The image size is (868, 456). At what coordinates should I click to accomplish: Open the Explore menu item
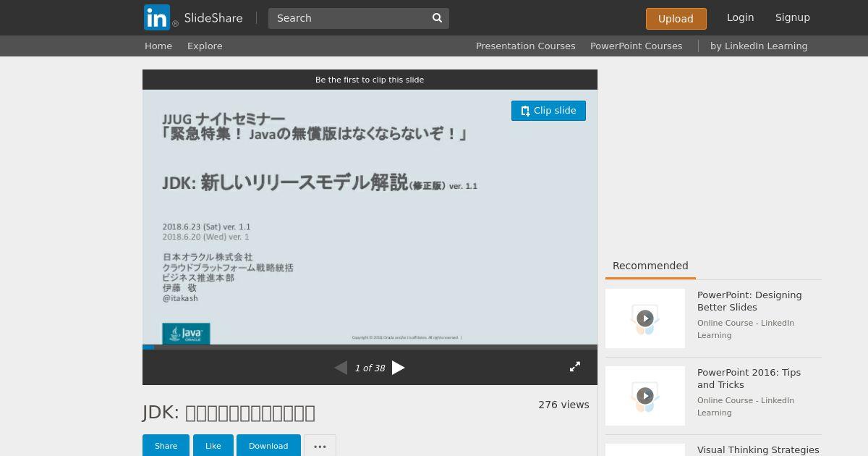[205, 46]
